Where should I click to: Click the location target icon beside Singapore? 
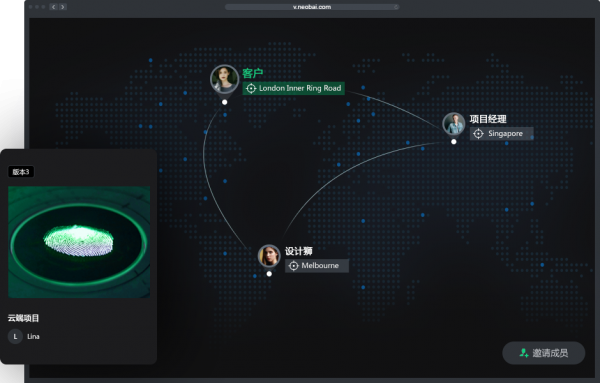coord(478,134)
